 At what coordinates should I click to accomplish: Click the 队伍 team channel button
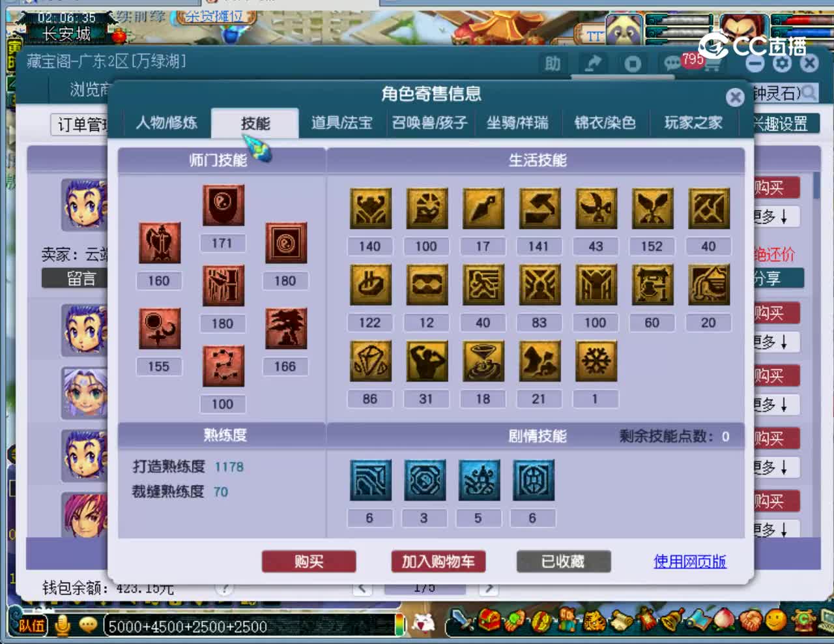coord(31,626)
